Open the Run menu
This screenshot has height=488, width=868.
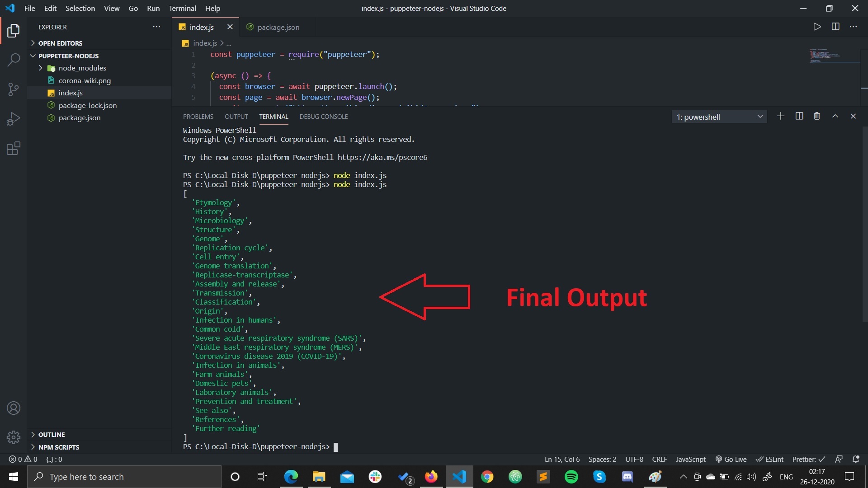point(153,8)
